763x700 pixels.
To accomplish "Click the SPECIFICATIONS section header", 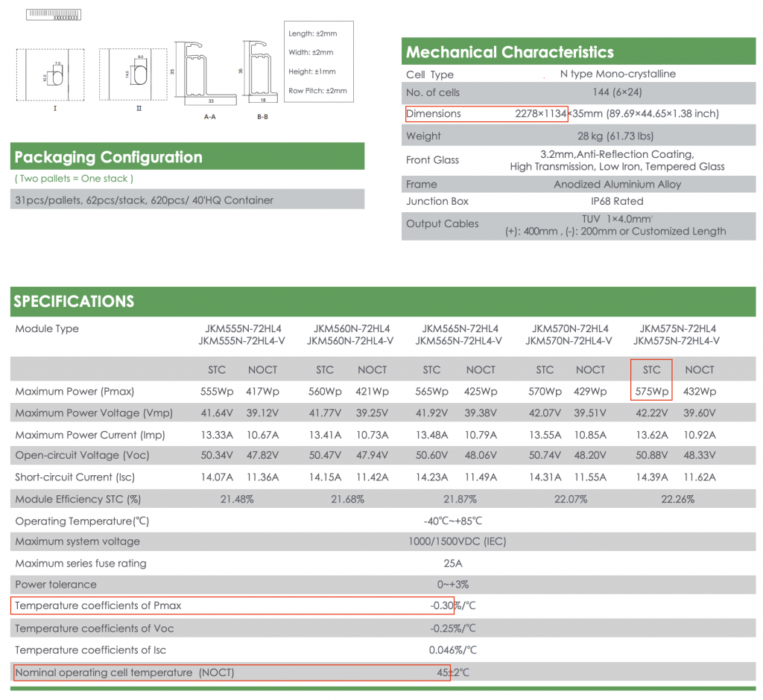I will coord(383,302).
